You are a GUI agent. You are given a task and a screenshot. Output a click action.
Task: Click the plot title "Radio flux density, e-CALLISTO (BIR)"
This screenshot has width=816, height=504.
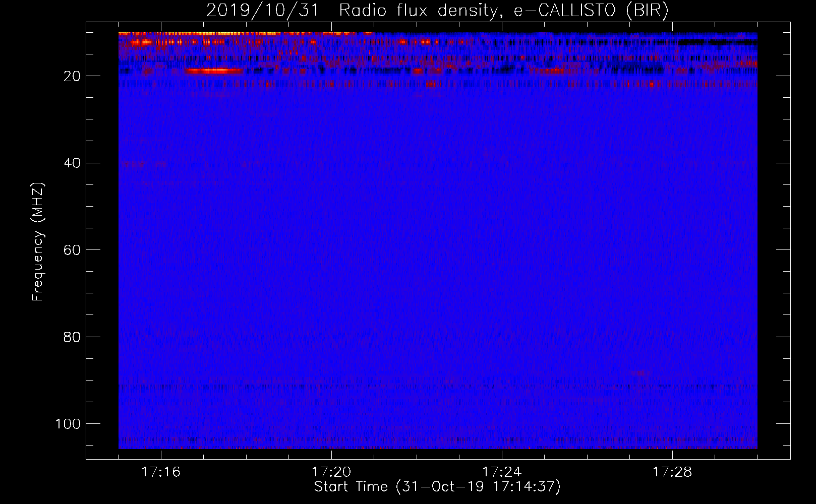(x=503, y=11)
